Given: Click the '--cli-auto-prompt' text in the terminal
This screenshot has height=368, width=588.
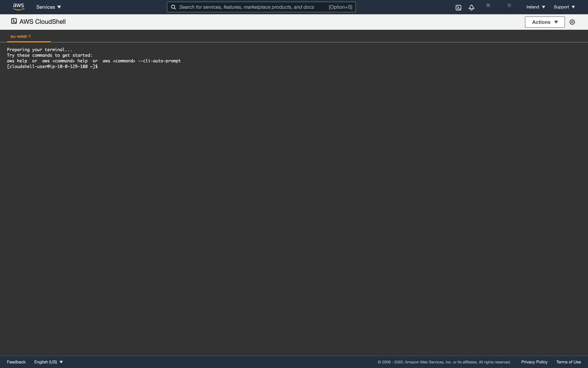Looking at the screenshot, I should click(159, 61).
